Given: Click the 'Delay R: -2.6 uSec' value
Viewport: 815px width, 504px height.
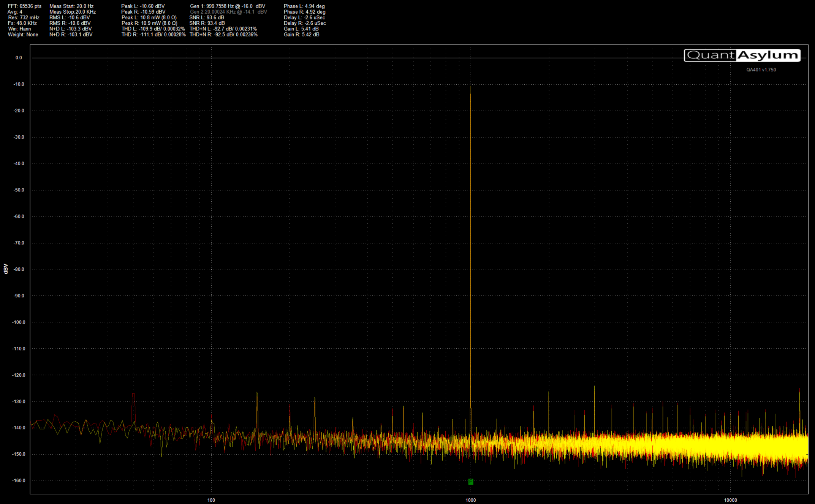Looking at the screenshot, I should click(x=305, y=23).
